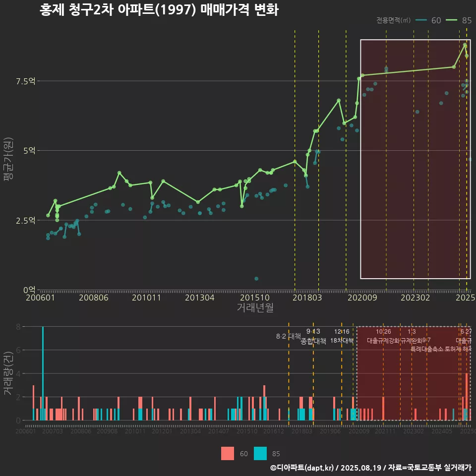Viewport: 476px width, 476px height.
Task: Click the 8·2 대책 policy annotation
Action: (288, 336)
